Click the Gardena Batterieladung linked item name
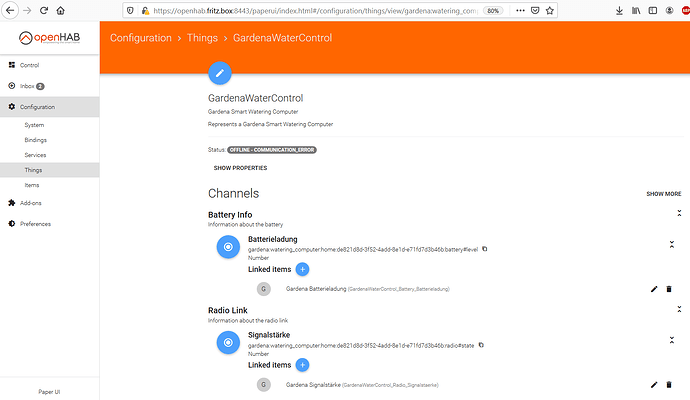690x400 pixels. (x=316, y=289)
